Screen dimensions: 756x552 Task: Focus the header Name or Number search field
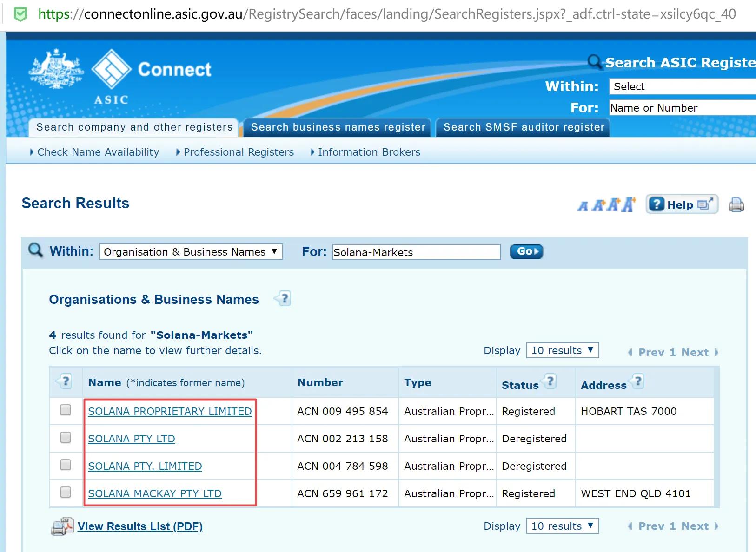pyautogui.click(x=683, y=108)
